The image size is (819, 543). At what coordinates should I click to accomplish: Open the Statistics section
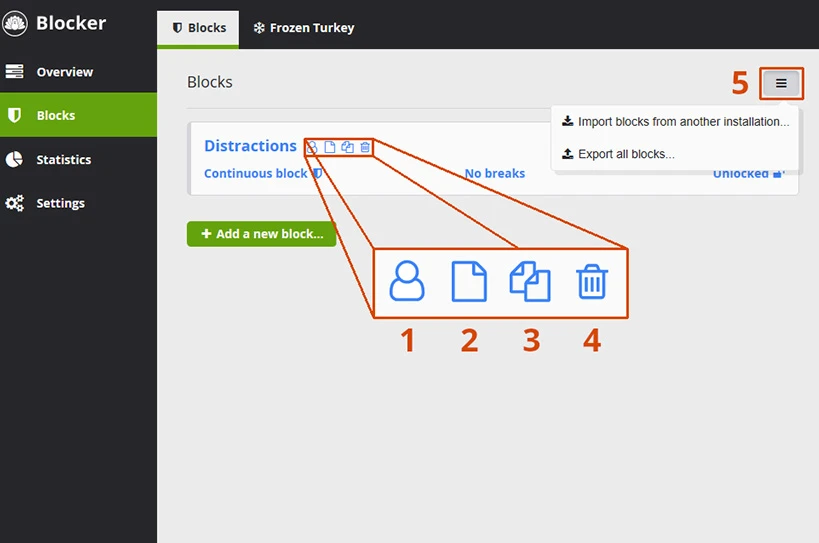click(x=63, y=159)
